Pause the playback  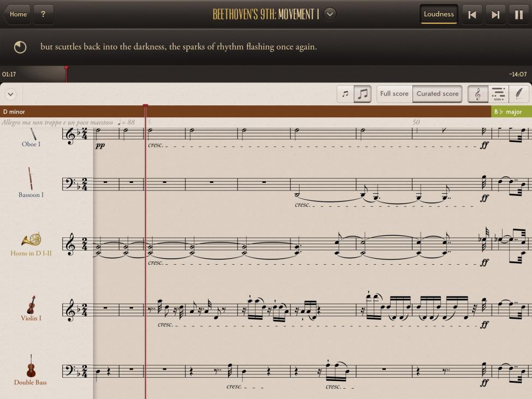[x=519, y=15]
